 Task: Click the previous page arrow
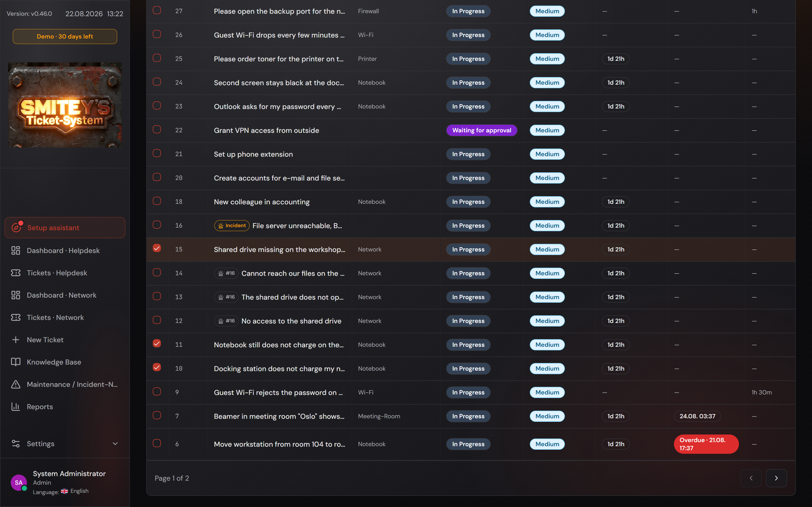(x=751, y=478)
